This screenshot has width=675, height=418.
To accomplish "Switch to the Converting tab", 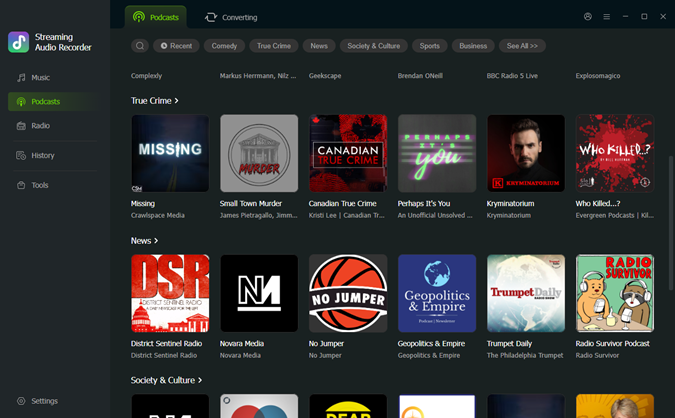I will tap(231, 17).
